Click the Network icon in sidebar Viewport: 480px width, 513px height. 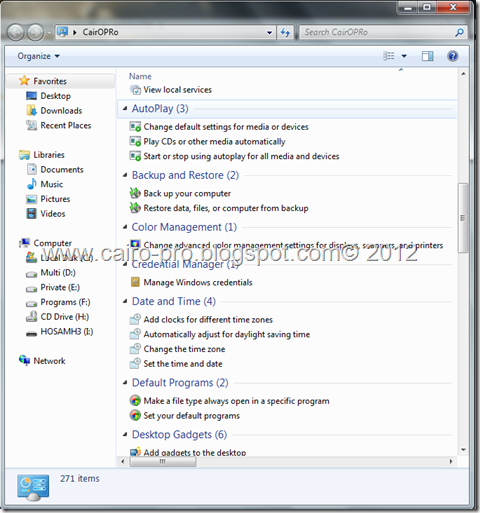coord(24,360)
